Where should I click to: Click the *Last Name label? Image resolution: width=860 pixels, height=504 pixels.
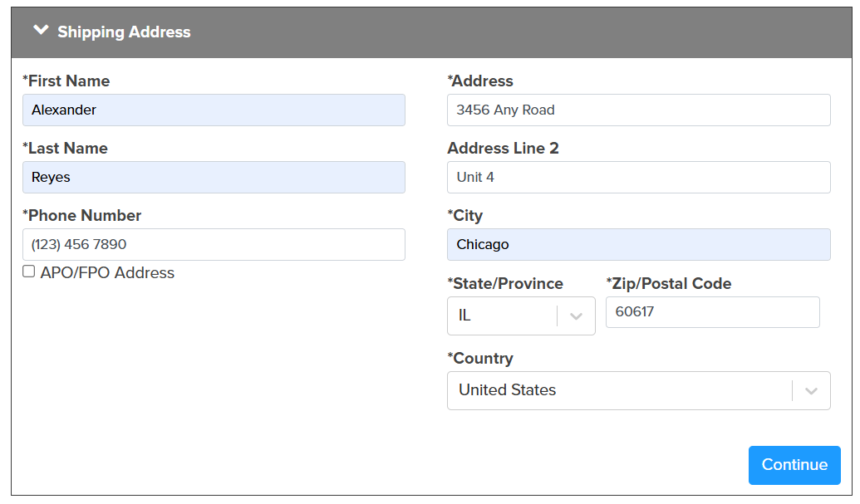(x=65, y=149)
